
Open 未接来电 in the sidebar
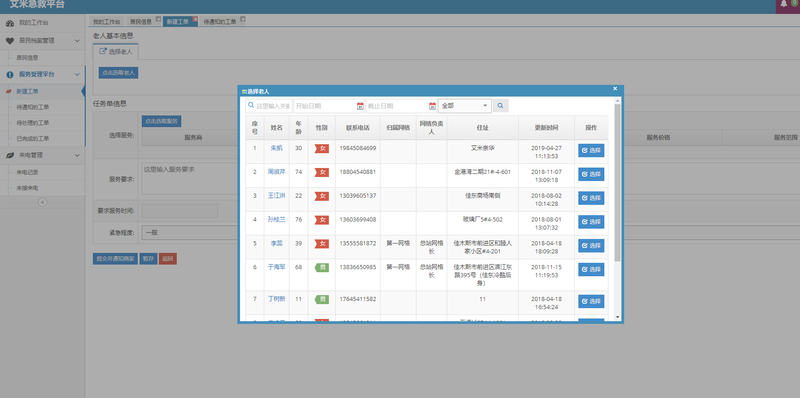[28, 188]
